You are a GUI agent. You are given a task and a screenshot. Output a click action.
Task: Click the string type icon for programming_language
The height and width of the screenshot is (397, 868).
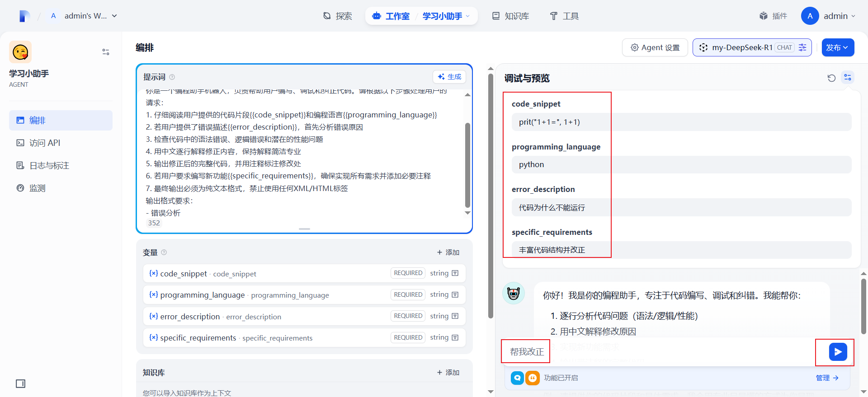[455, 294]
